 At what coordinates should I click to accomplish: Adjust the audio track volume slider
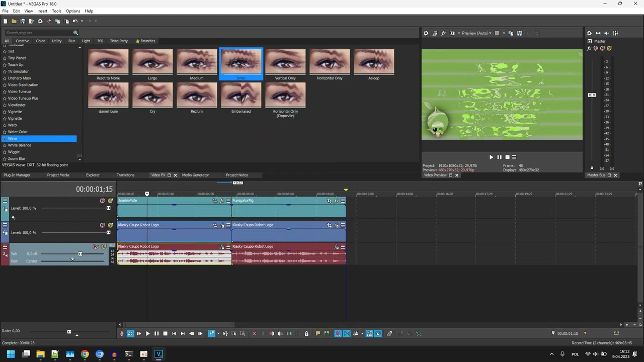(x=80, y=254)
